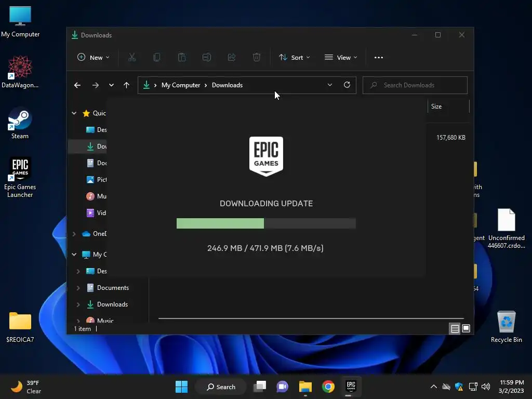
Task: Open the New item dropdown
Action: tap(94, 57)
